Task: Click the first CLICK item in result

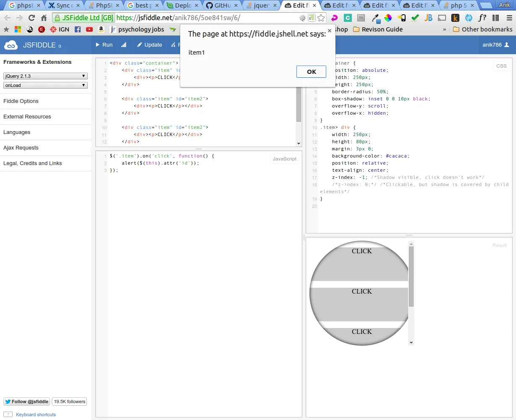Action: pyautogui.click(x=361, y=251)
